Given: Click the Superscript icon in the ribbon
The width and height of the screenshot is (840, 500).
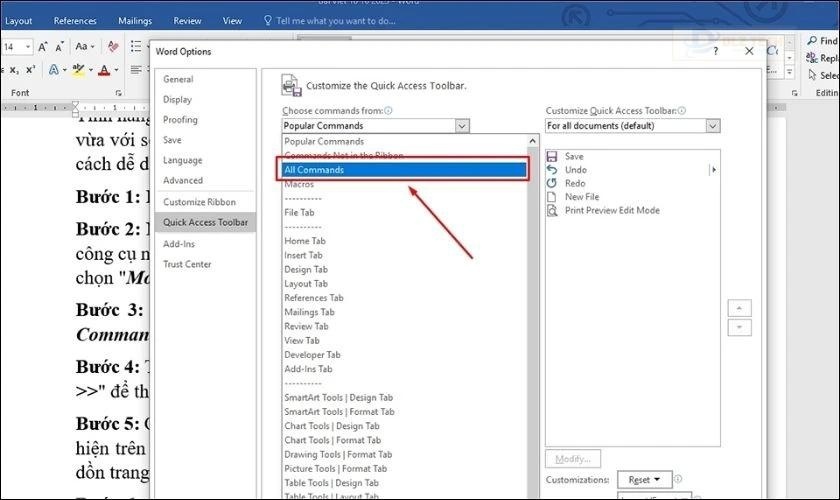Looking at the screenshot, I should coord(30,70).
